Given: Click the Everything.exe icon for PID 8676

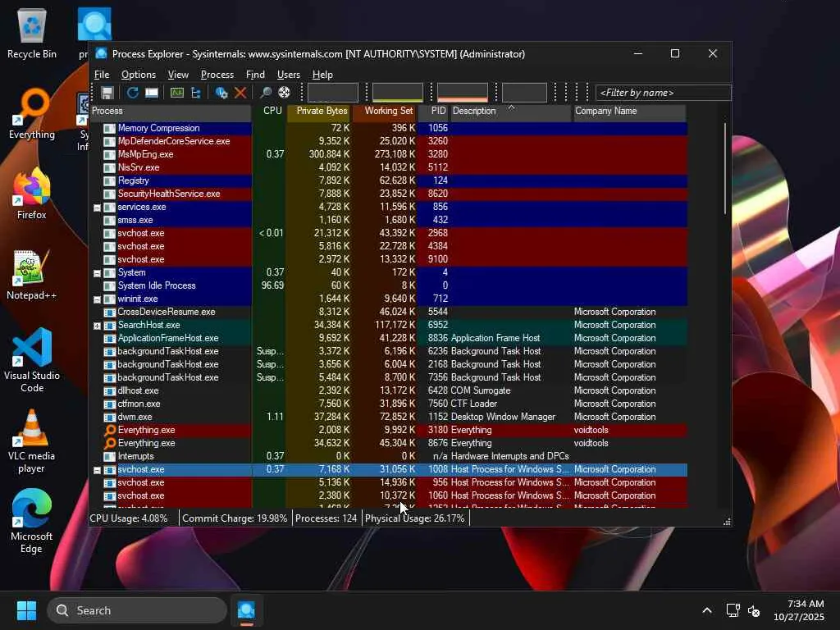Looking at the screenshot, I should pyautogui.click(x=109, y=443).
